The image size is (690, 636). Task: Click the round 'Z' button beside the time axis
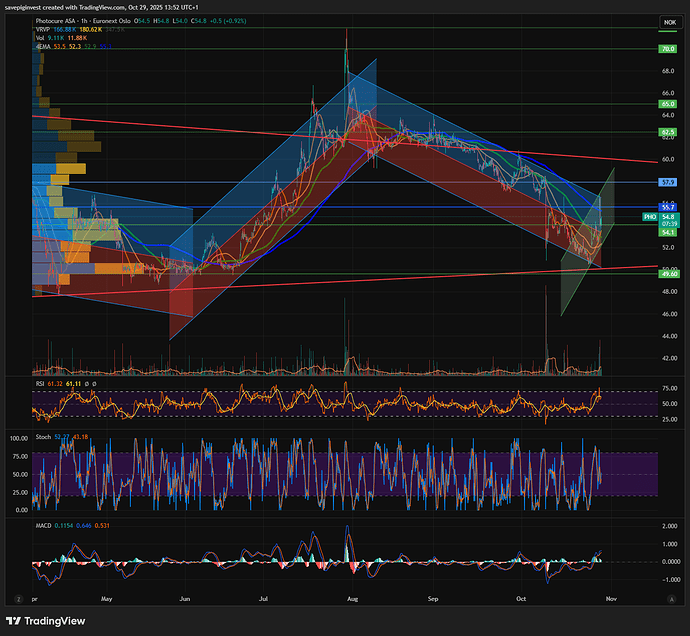click(17, 597)
